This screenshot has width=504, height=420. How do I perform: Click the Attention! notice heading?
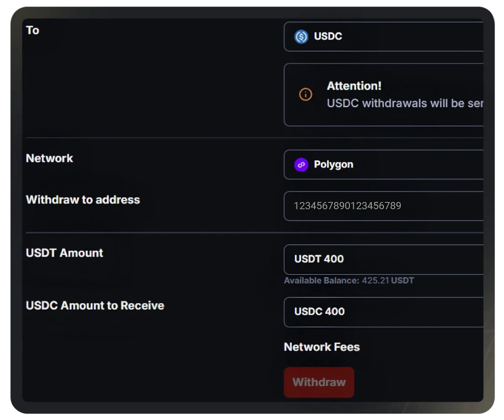click(354, 86)
